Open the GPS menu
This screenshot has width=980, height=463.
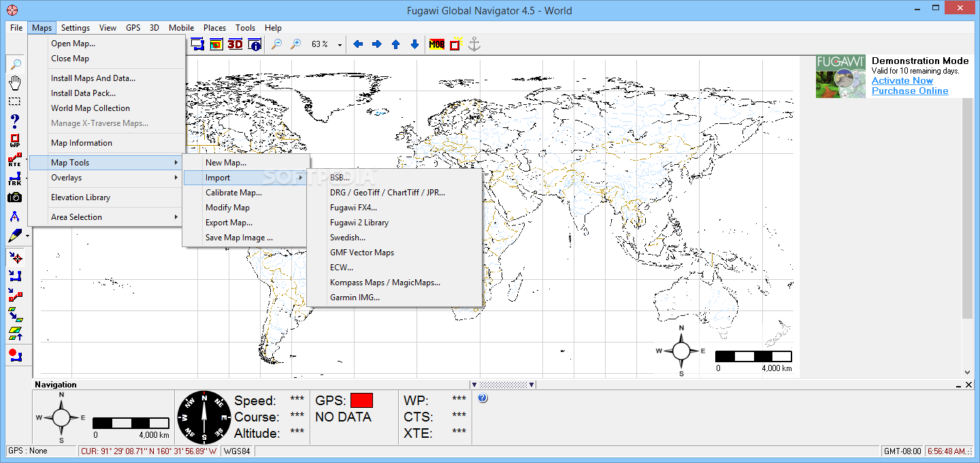pos(133,28)
